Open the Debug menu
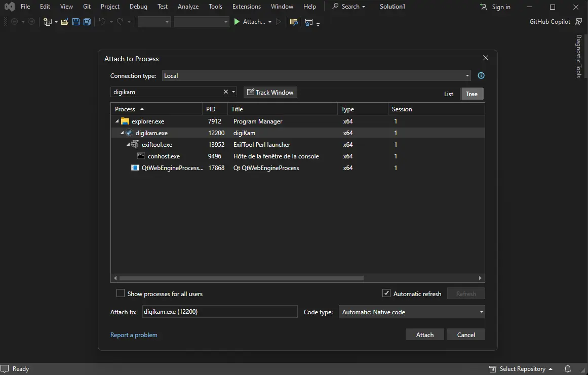 click(x=138, y=7)
